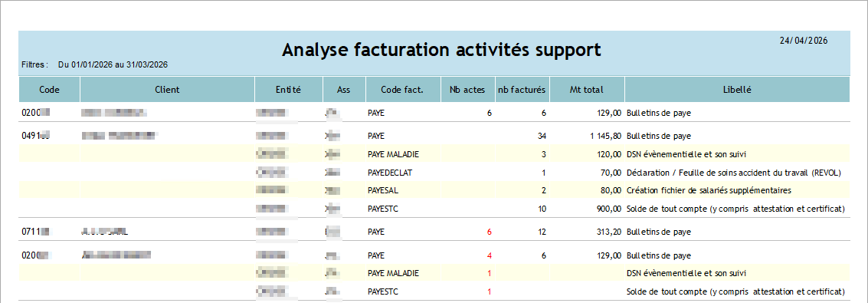Click Création fichier de salariés supplémentaires
Image resolution: width=868 pixels, height=303 pixels.
pos(709,190)
